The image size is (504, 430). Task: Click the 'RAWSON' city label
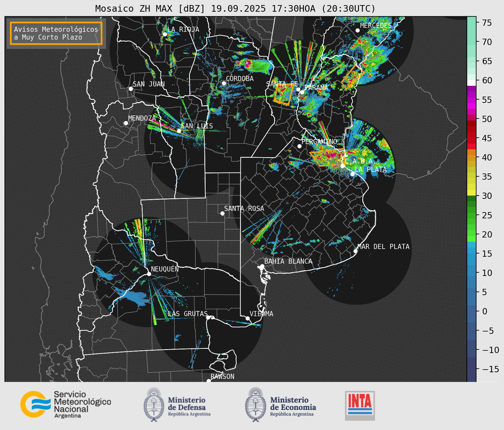coord(222,376)
